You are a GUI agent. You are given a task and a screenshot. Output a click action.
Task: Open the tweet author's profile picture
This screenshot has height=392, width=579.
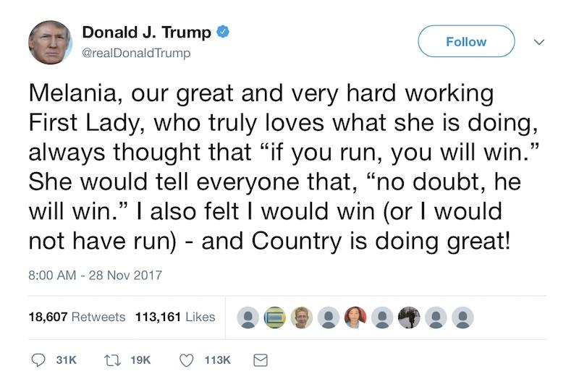(50, 43)
